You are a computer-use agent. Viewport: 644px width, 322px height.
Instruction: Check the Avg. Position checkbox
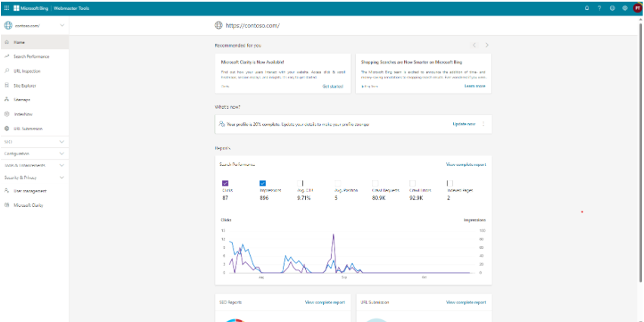(338, 183)
